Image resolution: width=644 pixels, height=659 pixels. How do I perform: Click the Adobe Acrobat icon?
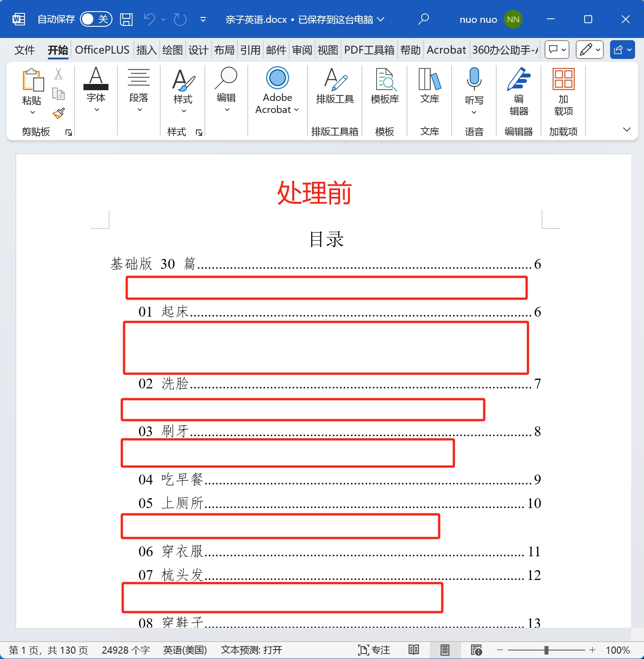(278, 78)
